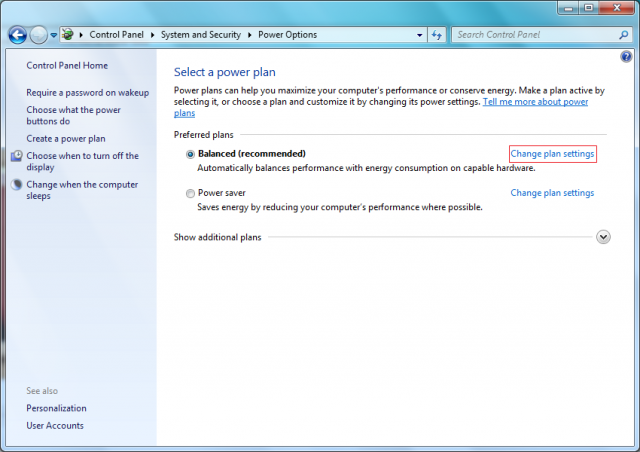Change plan settings for Power saver
640x452 pixels.
552,193
